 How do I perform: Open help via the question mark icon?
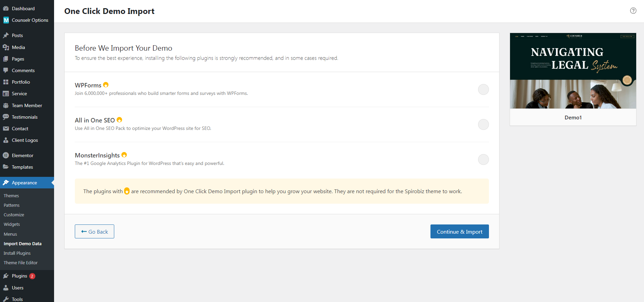[633, 11]
